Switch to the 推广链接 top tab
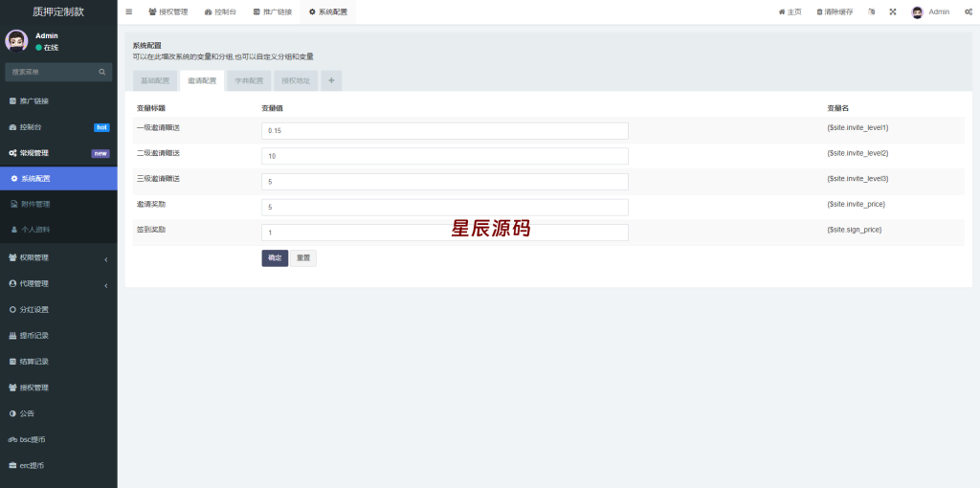The image size is (980, 488). click(x=273, y=11)
